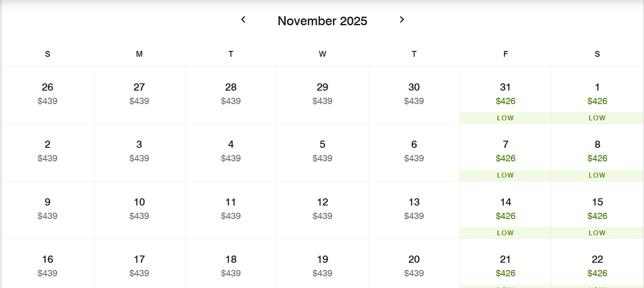Image resolution: width=644 pixels, height=288 pixels.
Task: Choose November 7 low fare date
Action: (x=505, y=153)
